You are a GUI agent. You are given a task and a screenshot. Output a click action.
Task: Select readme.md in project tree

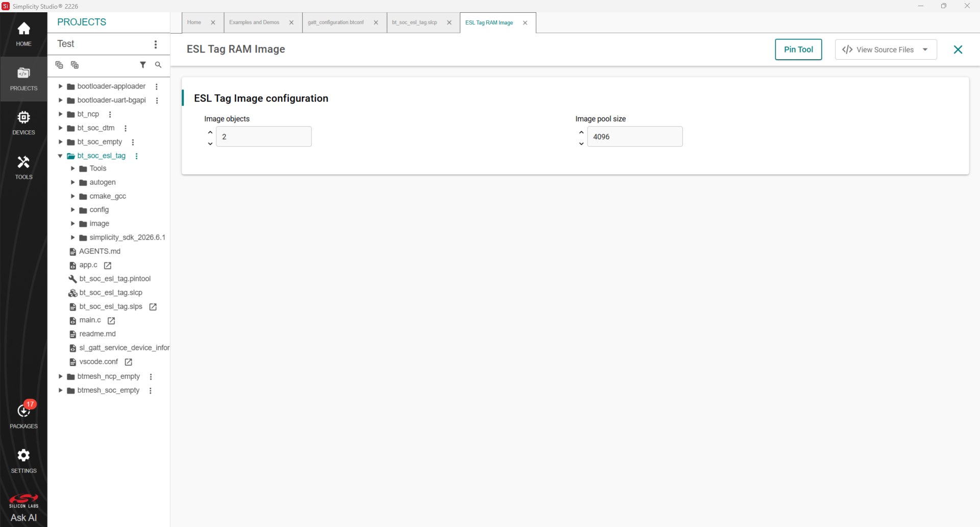click(x=97, y=334)
